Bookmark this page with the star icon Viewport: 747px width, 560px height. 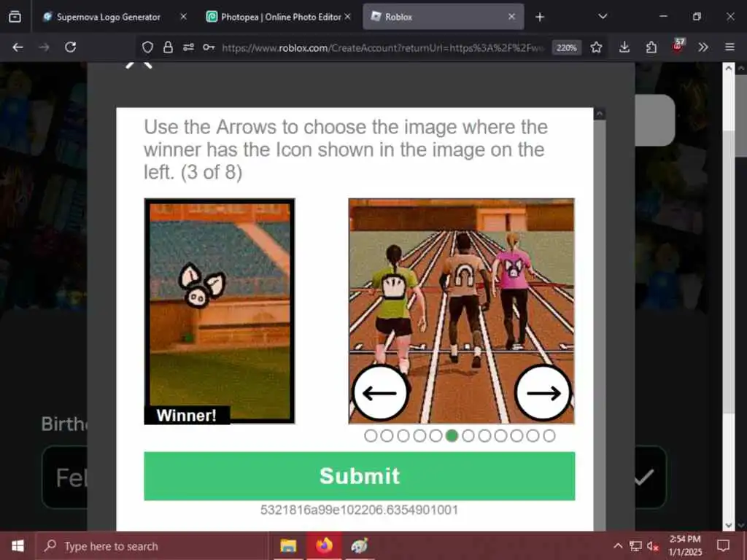pyautogui.click(x=596, y=47)
